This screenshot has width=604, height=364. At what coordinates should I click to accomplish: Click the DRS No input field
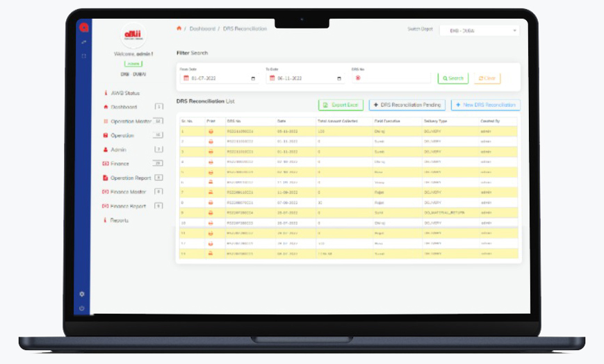point(391,78)
